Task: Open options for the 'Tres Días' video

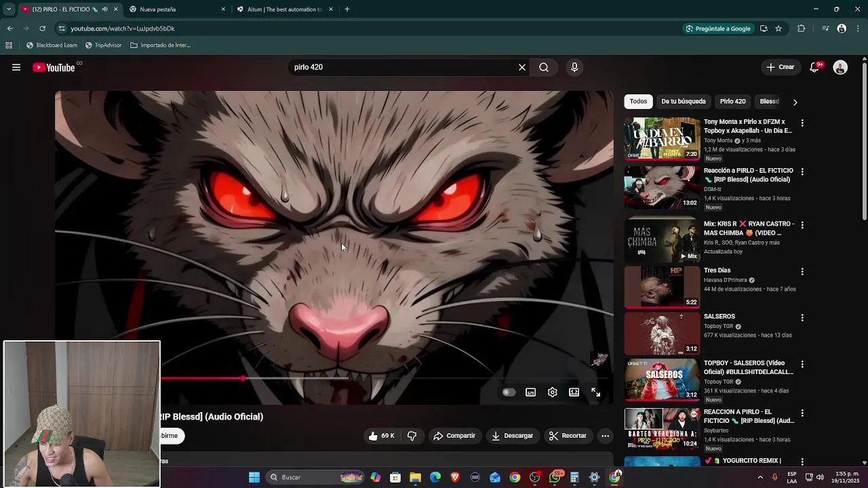Action: point(802,271)
